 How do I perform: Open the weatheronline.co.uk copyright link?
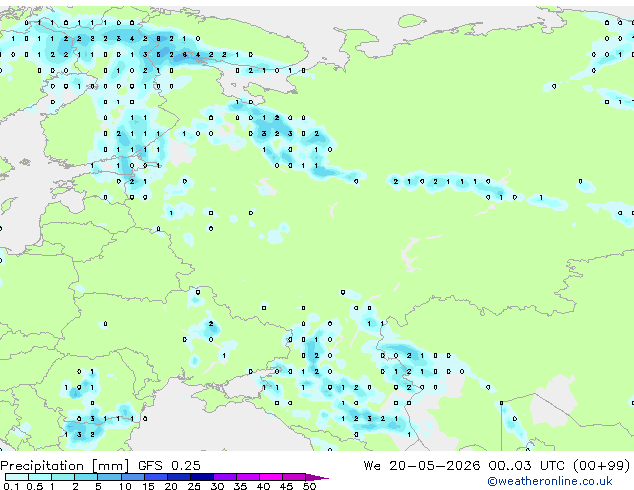pos(550,481)
